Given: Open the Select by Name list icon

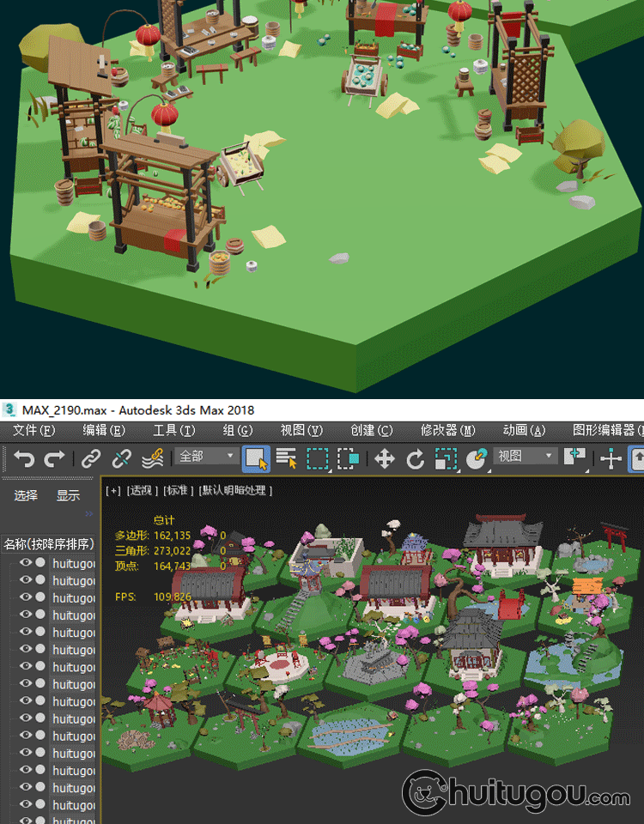Looking at the screenshot, I should click(286, 458).
